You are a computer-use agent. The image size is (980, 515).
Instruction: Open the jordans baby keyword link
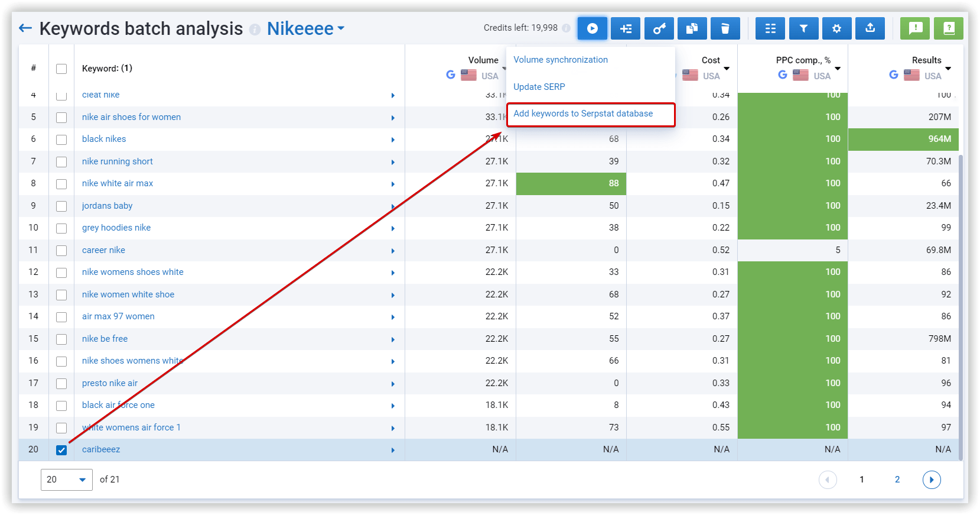(x=107, y=206)
